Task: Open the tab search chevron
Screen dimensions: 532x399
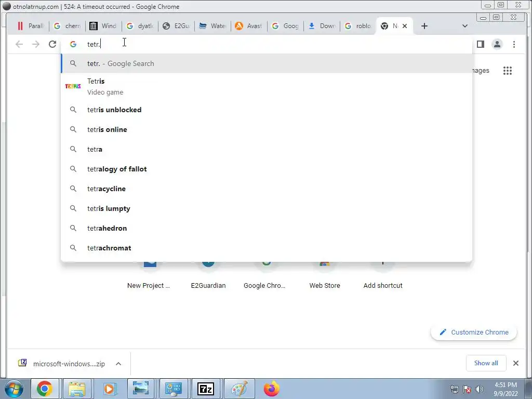Action: [465, 26]
